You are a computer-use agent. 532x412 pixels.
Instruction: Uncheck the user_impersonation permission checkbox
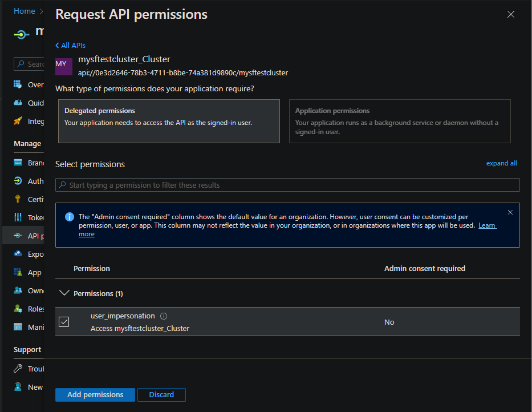click(64, 322)
